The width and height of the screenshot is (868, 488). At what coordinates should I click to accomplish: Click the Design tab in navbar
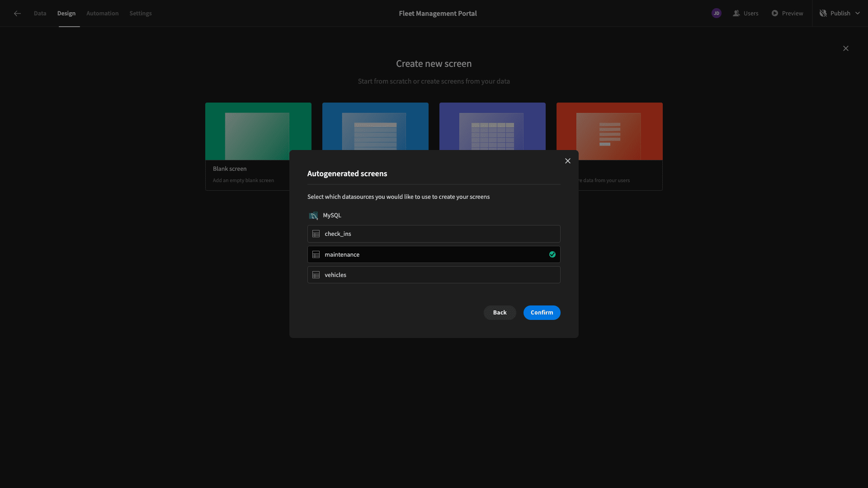coord(66,13)
